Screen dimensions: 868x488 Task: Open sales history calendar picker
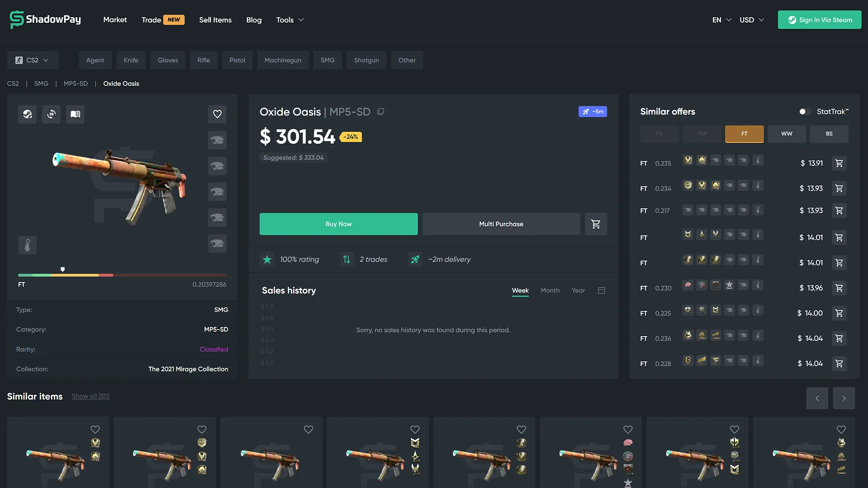(x=602, y=291)
